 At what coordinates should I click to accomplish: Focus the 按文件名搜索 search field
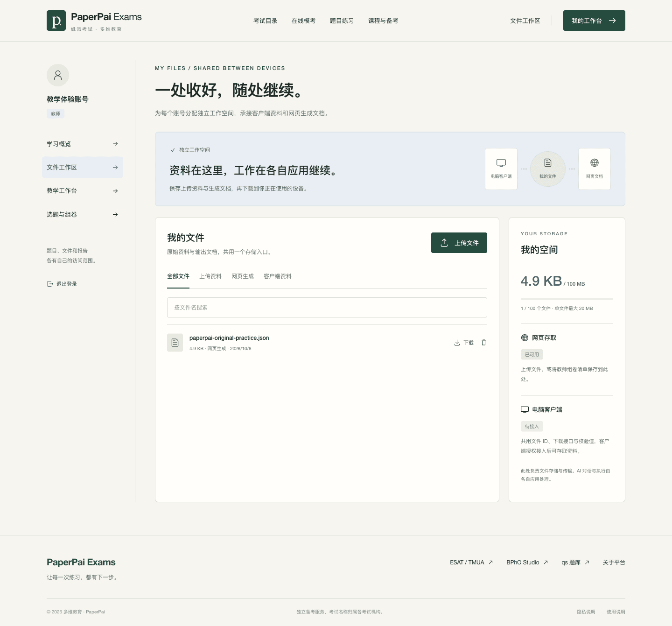tap(327, 308)
